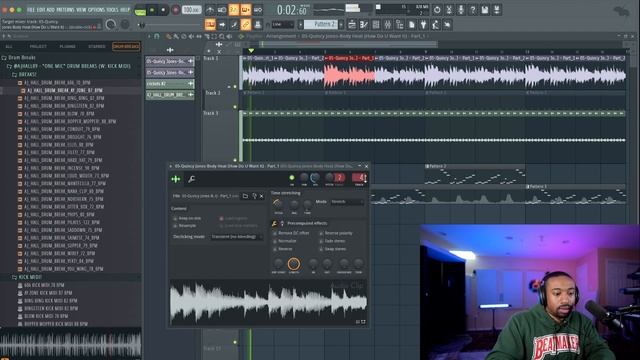Open Declicking mode dropdown

click(236, 237)
